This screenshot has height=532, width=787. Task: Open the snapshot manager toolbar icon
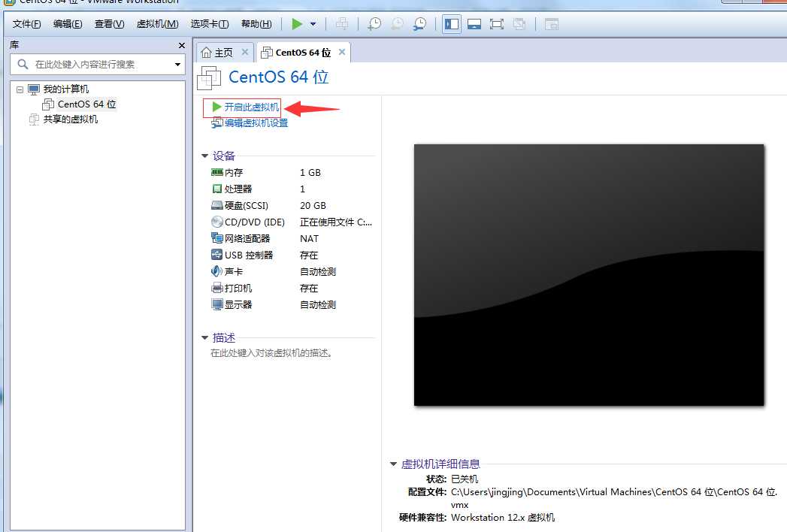[420, 23]
